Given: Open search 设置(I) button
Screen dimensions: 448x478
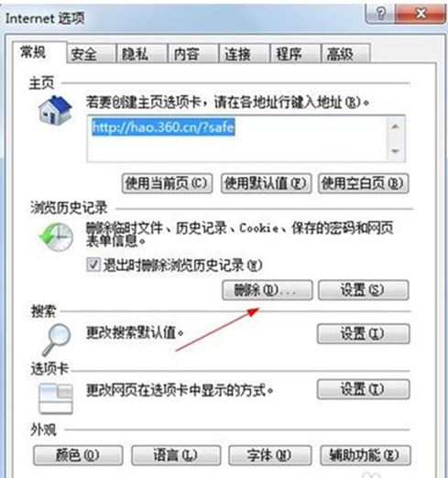Looking at the screenshot, I should click(363, 333).
